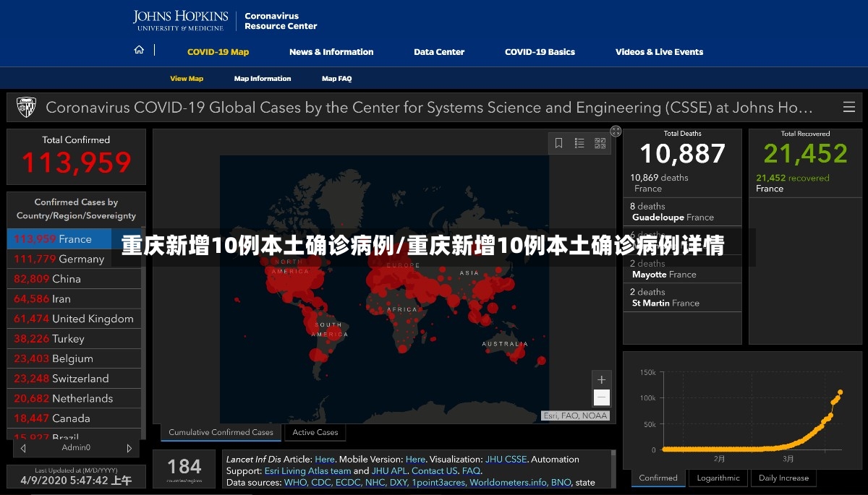The width and height of the screenshot is (868, 495).
Task: Switch to Cumulative Confirmed Cases tab
Action: click(x=221, y=433)
